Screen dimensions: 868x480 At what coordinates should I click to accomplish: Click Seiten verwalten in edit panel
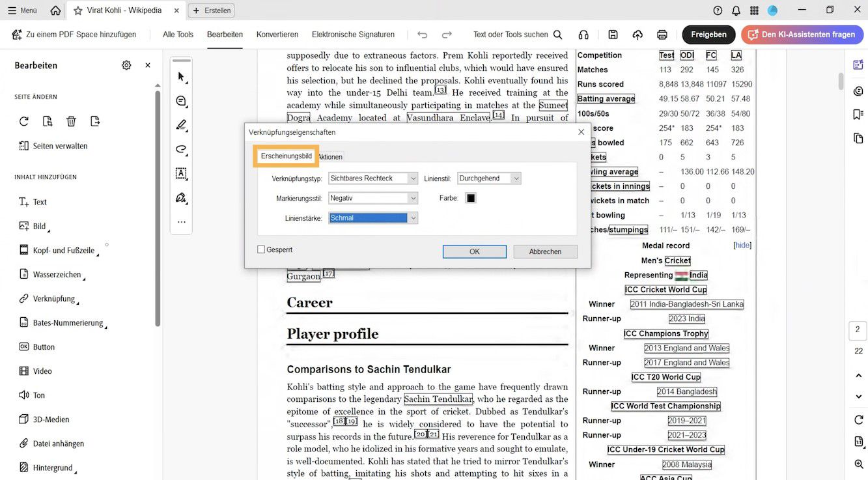tap(53, 146)
